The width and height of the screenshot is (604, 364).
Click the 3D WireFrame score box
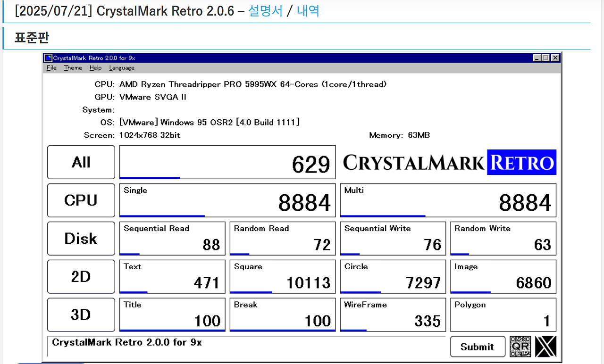coord(393,314)
